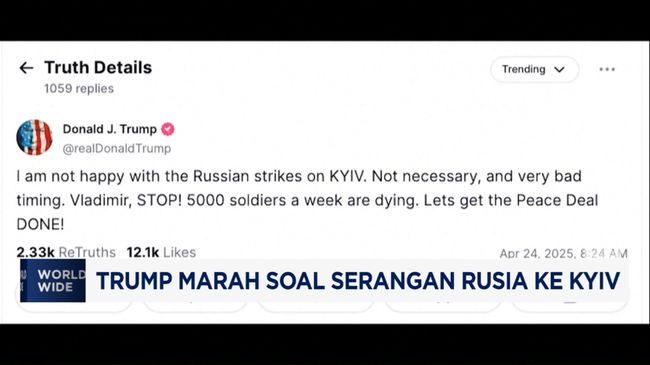This screenshot has width=650, height=365.
Task: View the 12.1k Likes list
Action: point(161,252)
